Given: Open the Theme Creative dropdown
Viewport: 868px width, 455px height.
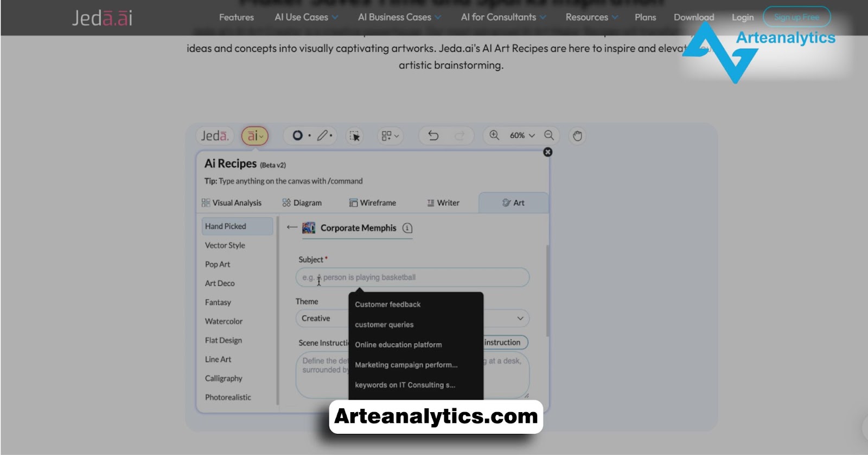Looking at the screenshot, I should [x=412, y=318].
